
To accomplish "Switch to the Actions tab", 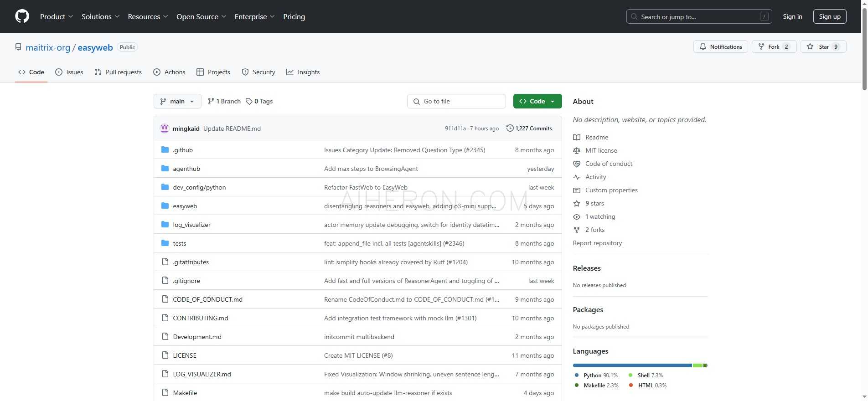I will [x=169, y=72].
